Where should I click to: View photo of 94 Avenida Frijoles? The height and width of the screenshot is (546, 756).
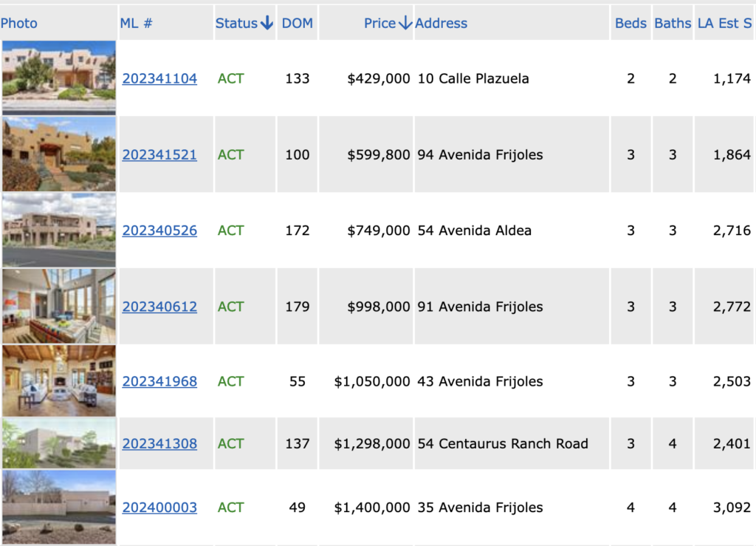coord(59,154)
